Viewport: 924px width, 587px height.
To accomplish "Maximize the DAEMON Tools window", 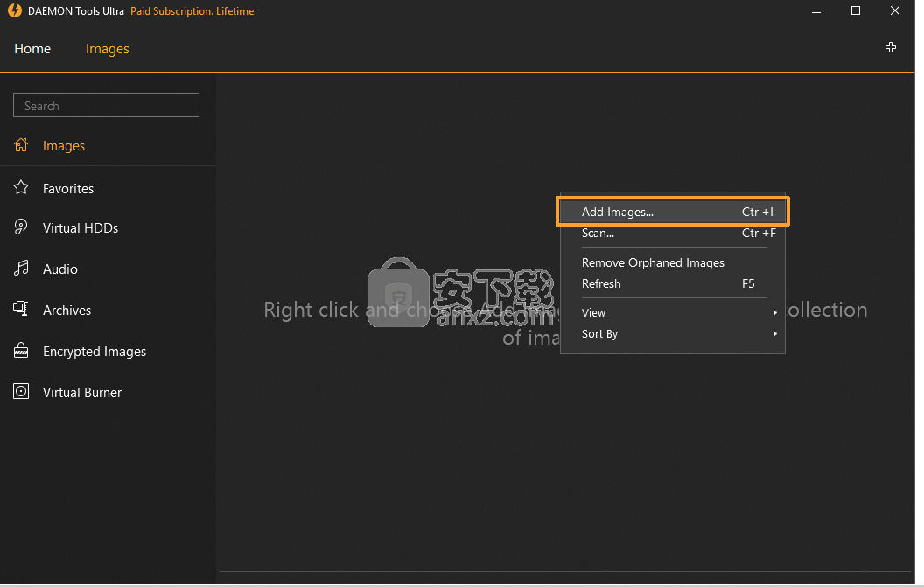I will (x=856, y=10).
